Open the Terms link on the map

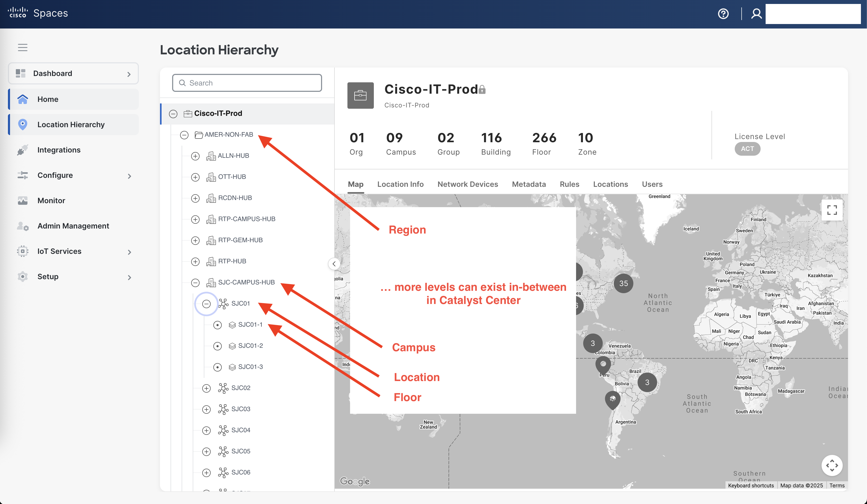[837, 486]
